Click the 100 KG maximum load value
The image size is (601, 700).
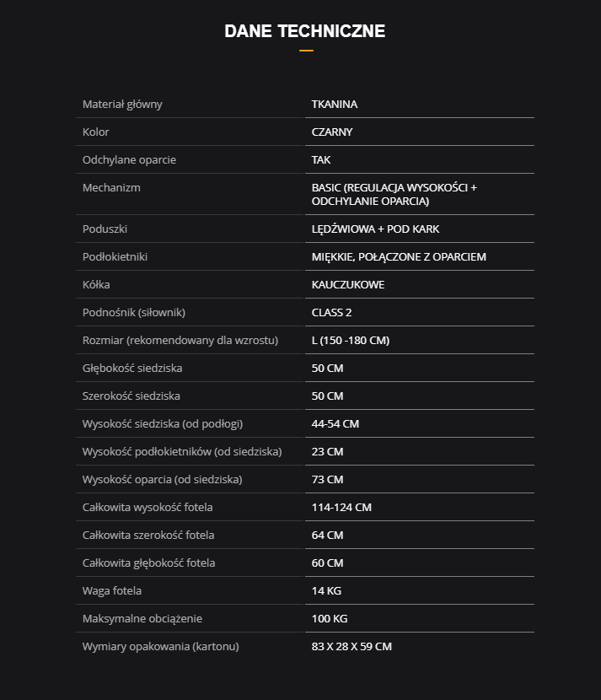330,619
